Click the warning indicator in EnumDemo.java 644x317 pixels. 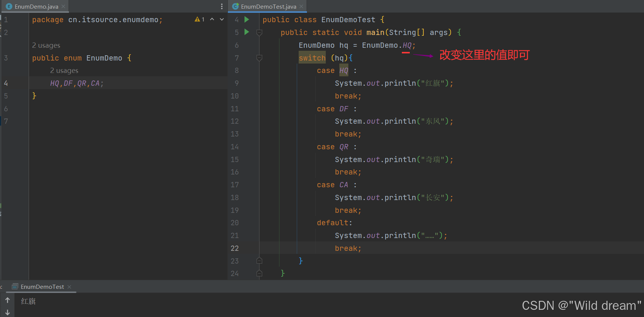tap(199, 19)
